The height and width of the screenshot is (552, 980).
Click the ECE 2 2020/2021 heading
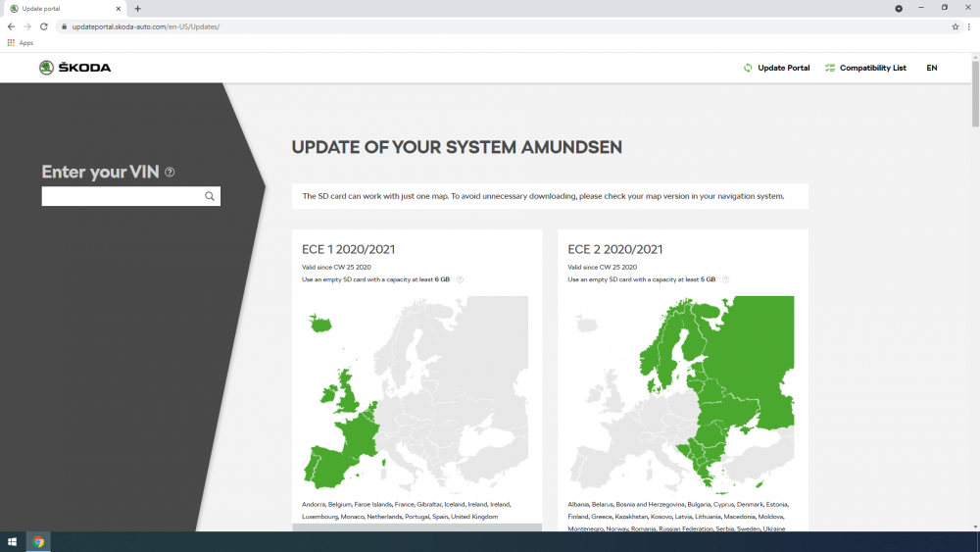615,249
